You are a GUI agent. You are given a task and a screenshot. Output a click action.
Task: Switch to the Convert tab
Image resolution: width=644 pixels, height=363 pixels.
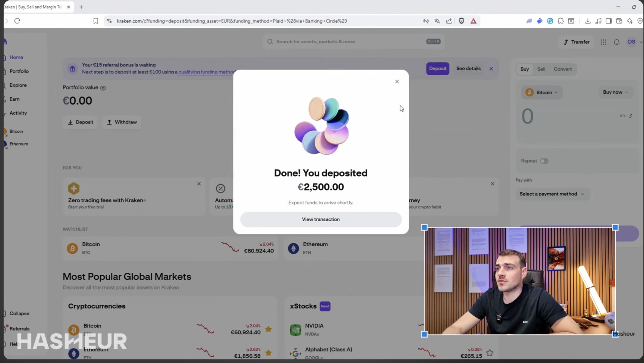562,69
